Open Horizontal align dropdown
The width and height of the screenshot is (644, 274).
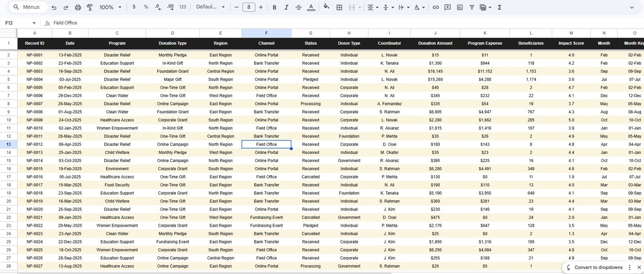coord(373,7)
